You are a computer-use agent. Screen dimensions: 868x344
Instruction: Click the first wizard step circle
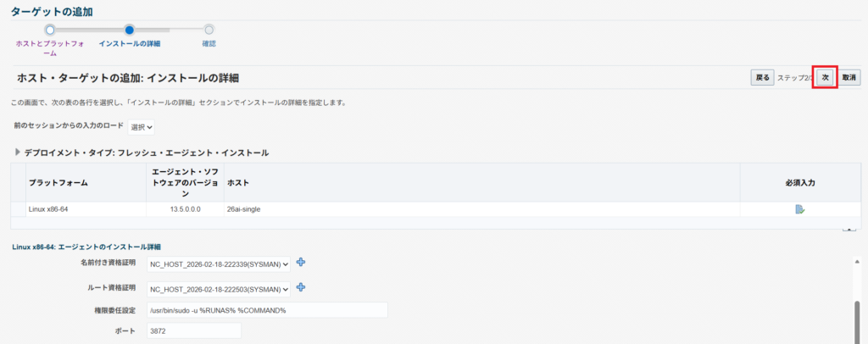tap(50, 30)
